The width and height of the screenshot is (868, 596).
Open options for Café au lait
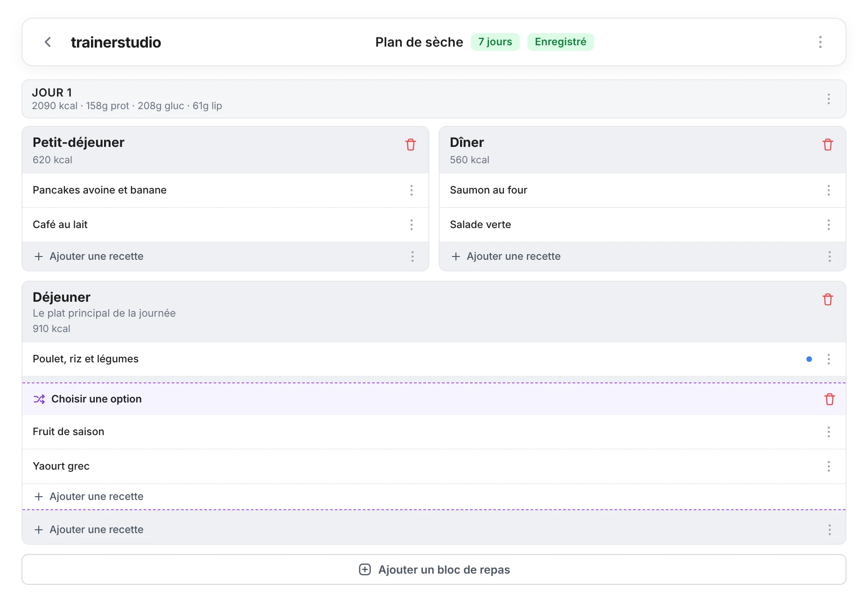click(412, 225)
